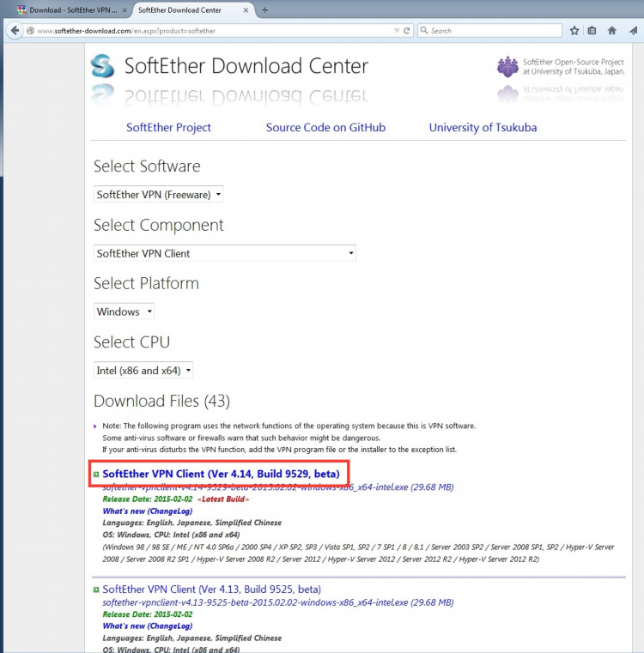Click the Select CPU heading
This screenshot has width=644, height=653.
pyautogui.click(x=131, y=342)
